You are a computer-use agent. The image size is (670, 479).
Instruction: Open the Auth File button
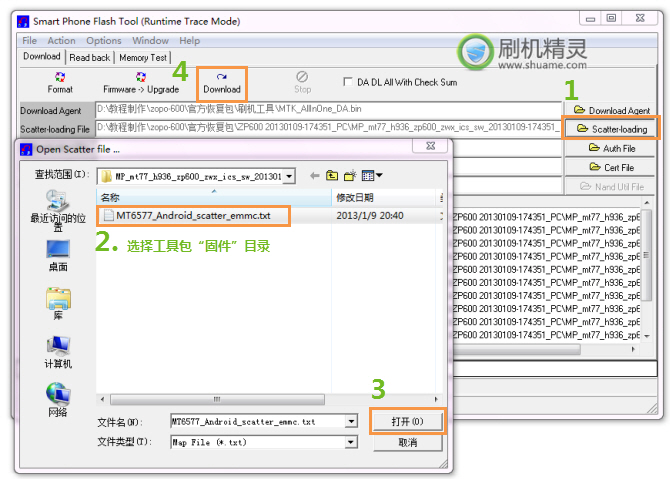coord(611,148)
